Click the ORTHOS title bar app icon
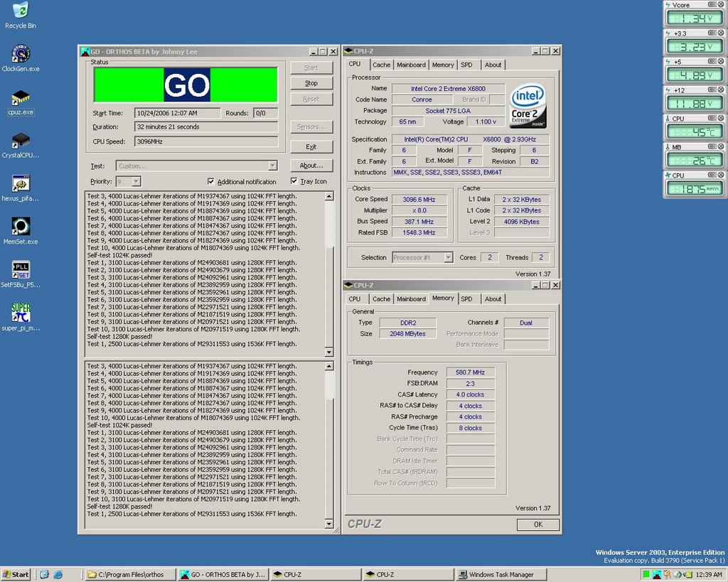The height and width of the screenshot is (582, 728). tap(85, 51)
